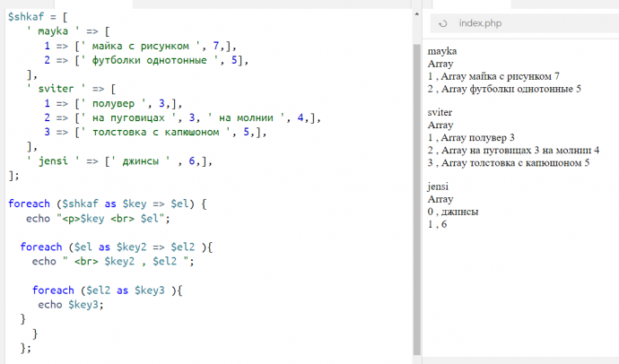The height and width of the screenshot is (364, 619).
Task: Click output line '0 , джинсы'
Action: [453, 212]
